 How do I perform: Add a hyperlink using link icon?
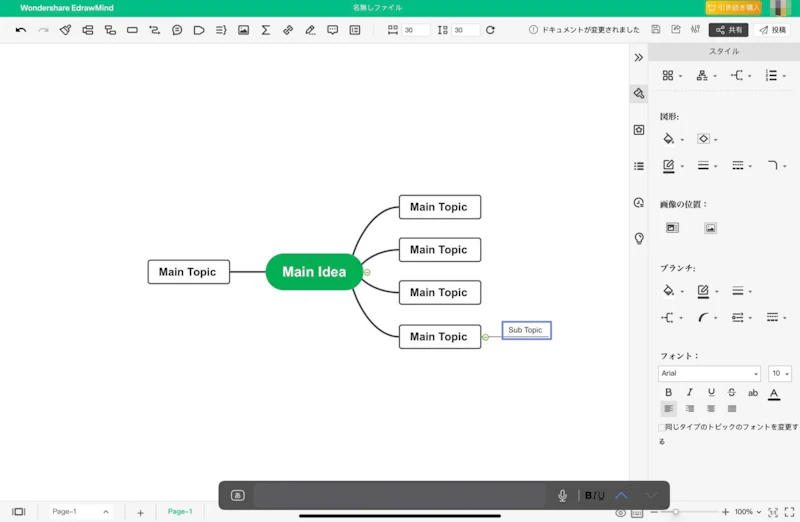[x=288, y=30]
